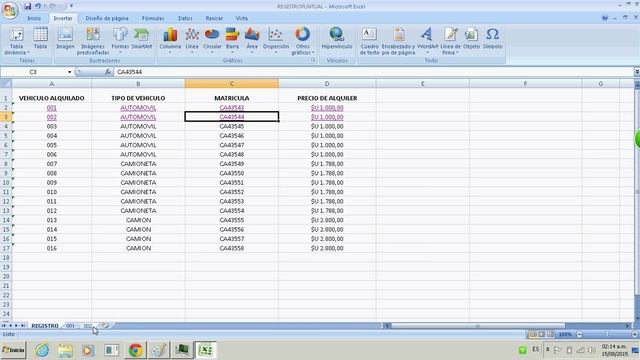
Task: Insert a Cuadro de texto
Action: click(369, 41)
